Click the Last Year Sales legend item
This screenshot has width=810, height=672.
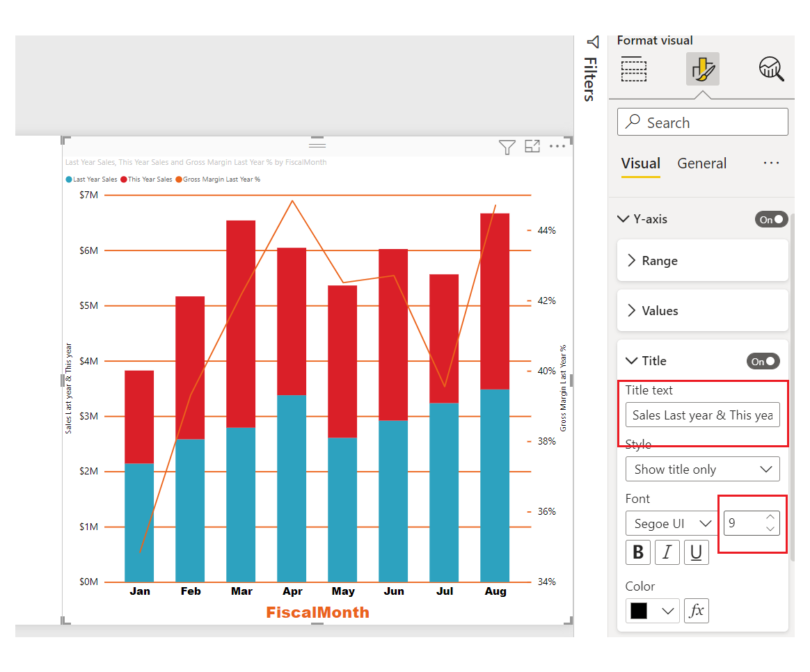point(91,179)
